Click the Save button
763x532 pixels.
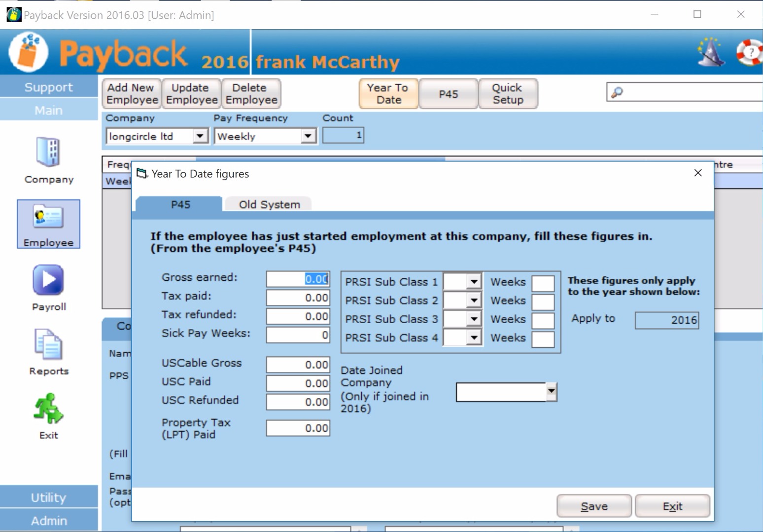click(594, 506)
